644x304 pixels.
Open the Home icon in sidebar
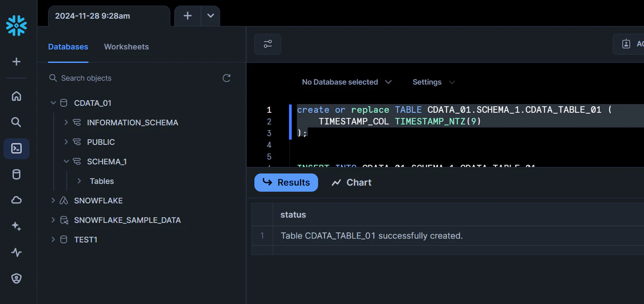tap(16, 96)
